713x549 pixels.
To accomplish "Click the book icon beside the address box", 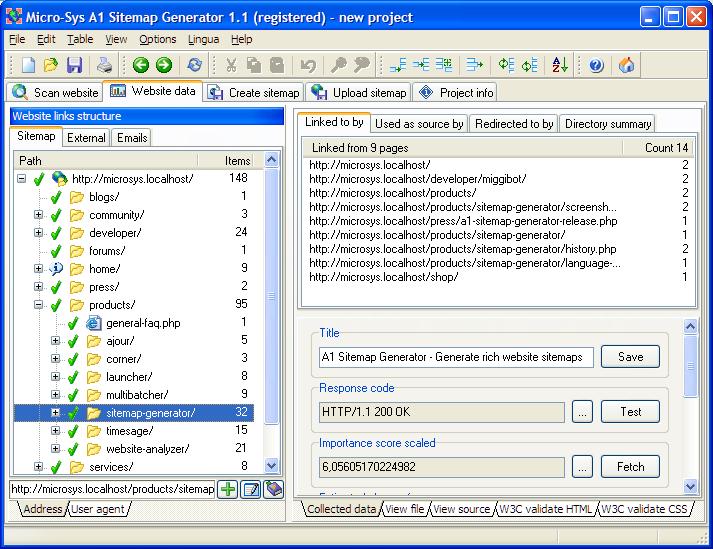I will click(x=273, y=489).
